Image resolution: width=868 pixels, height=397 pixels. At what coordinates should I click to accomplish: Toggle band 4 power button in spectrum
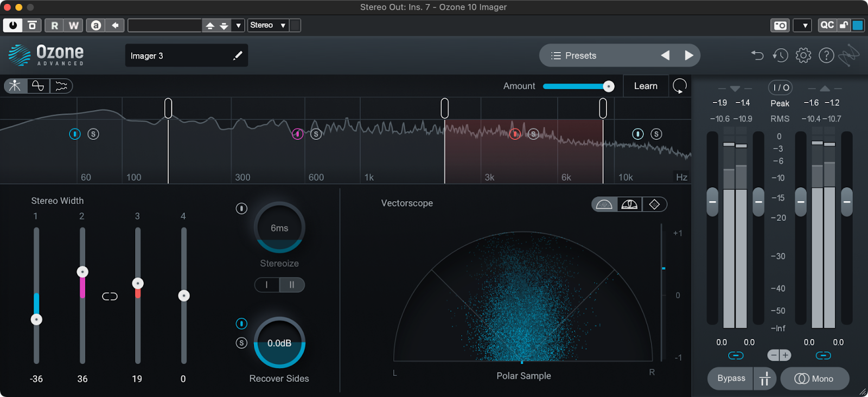tap(638, 134)
